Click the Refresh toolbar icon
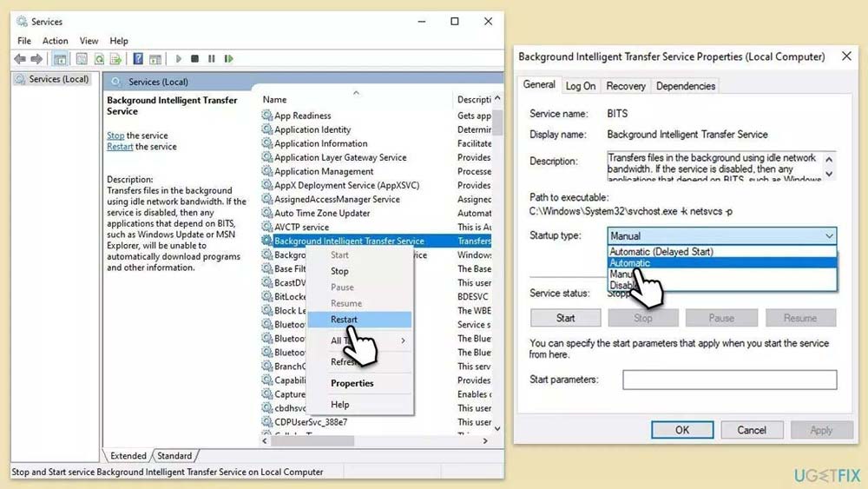This screenshot has width=868, height=489. tap(99, 59)
